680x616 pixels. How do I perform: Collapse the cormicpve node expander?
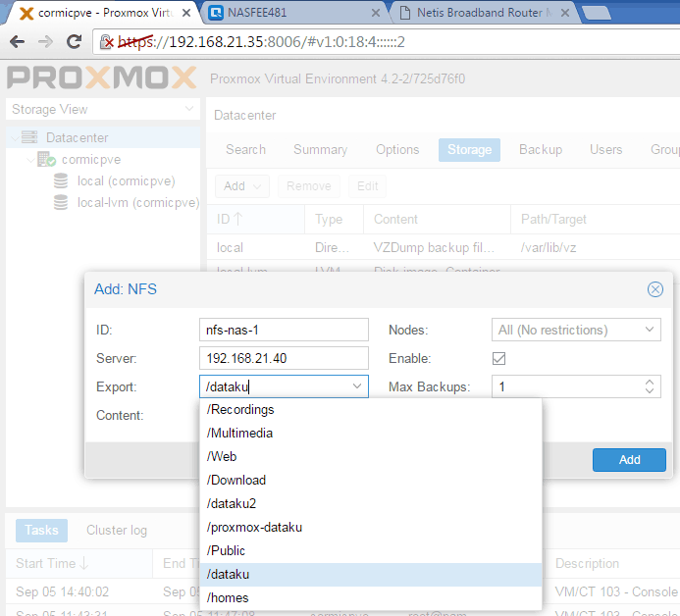(30, 160)
